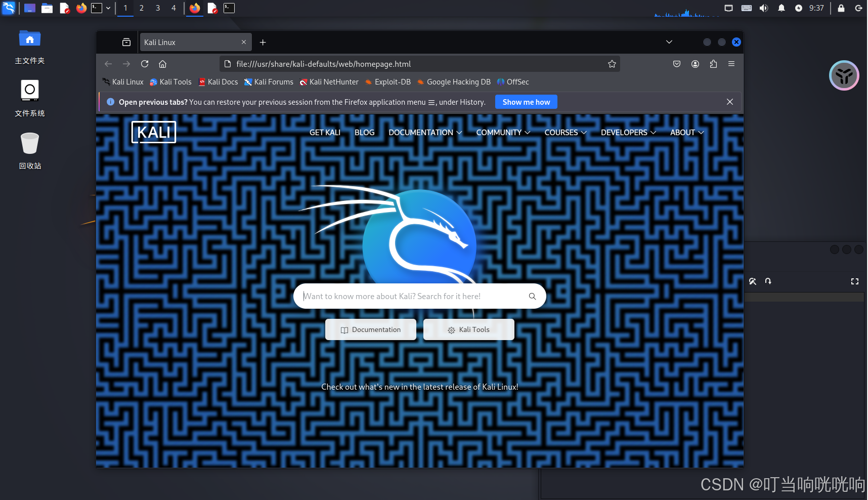The image size is (868, 500).
Task: Expand the COURSES dropdown menu
Action: 566,133
